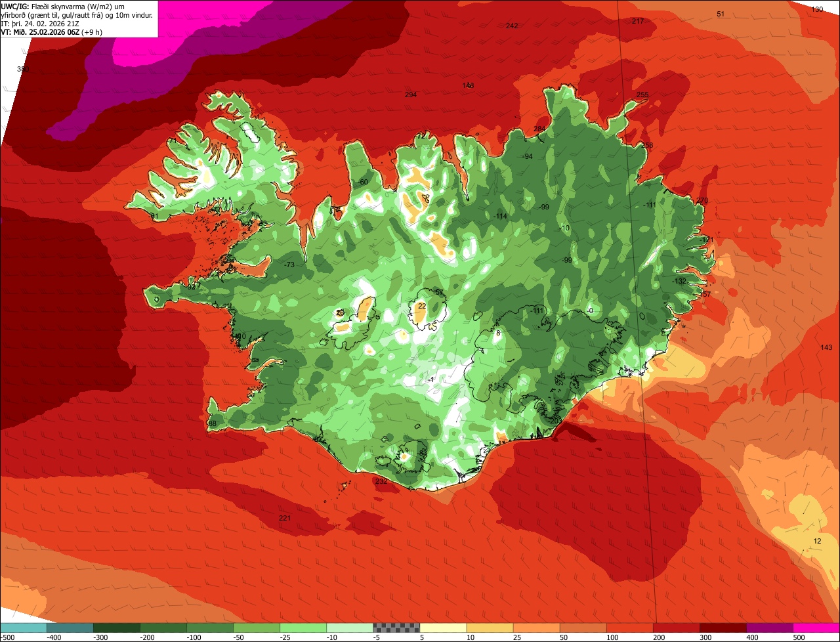Click the '22' value on the central glacier

point(422,306)
